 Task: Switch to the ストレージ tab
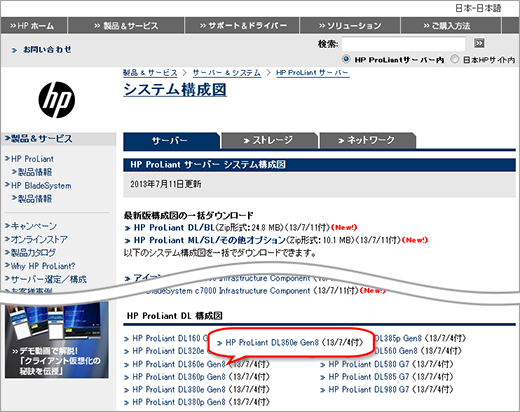[269, 141]
